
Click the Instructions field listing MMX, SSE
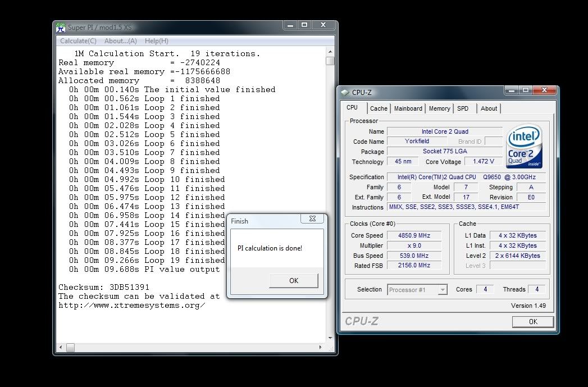coord(467,207)
